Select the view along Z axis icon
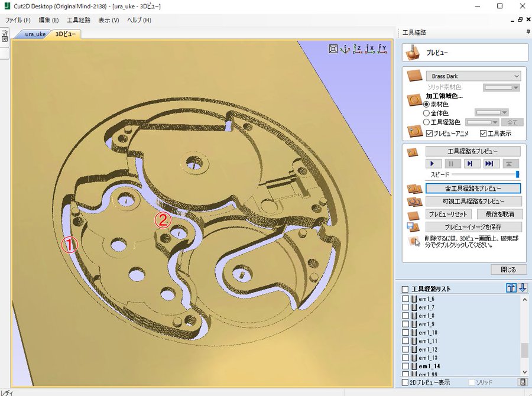 click(358, 49)
